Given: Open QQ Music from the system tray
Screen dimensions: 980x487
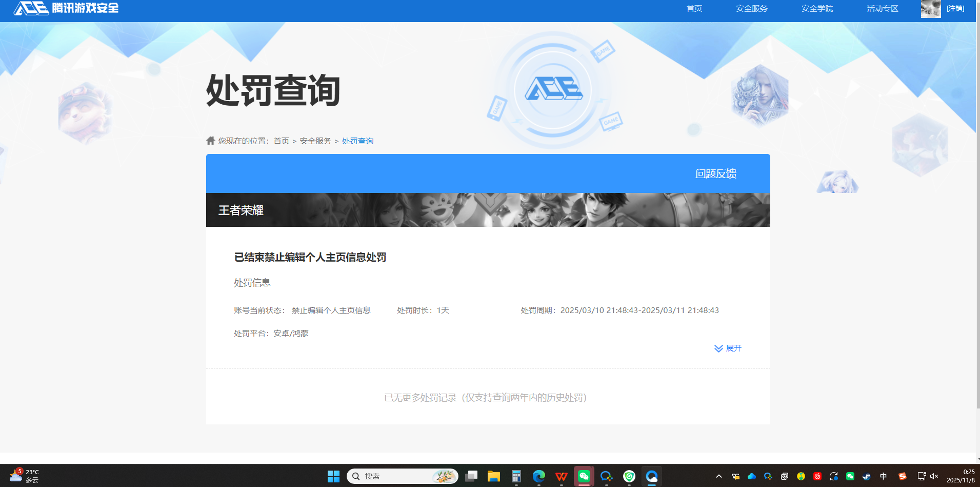Looking at the screenshot, I should [801, 476].
